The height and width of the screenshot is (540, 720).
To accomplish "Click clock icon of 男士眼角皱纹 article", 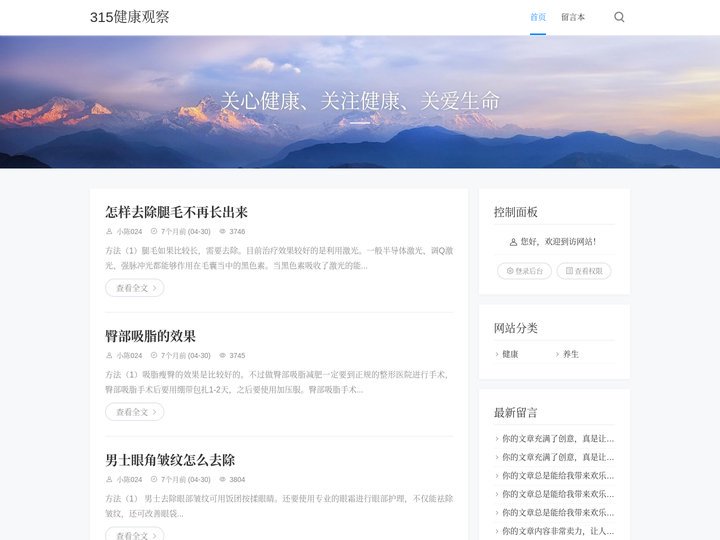I will click(154, 479).
